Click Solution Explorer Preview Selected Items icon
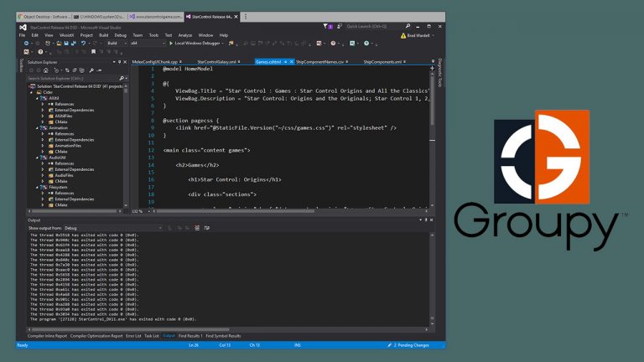 point(99,70)
